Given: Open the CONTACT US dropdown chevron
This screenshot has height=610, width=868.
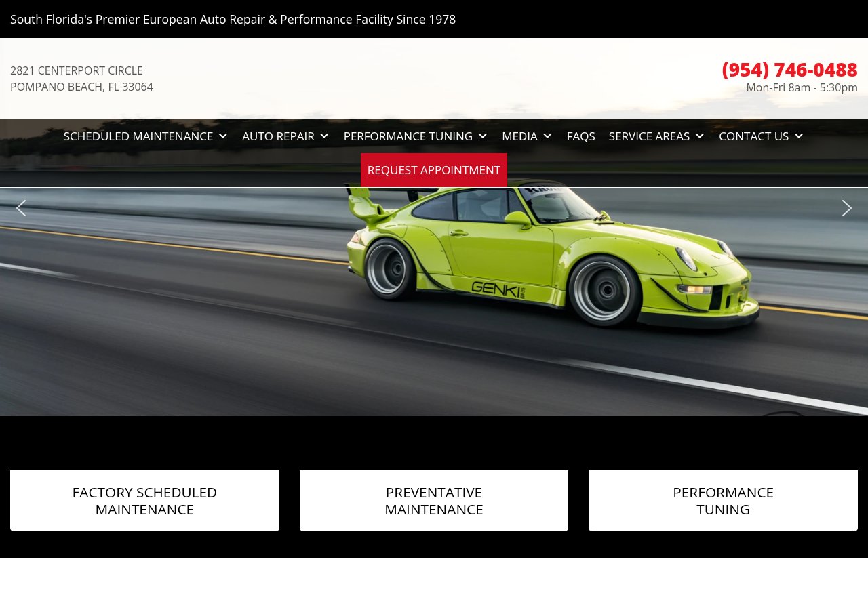Looking at the screenshot, I should (799, 136).
